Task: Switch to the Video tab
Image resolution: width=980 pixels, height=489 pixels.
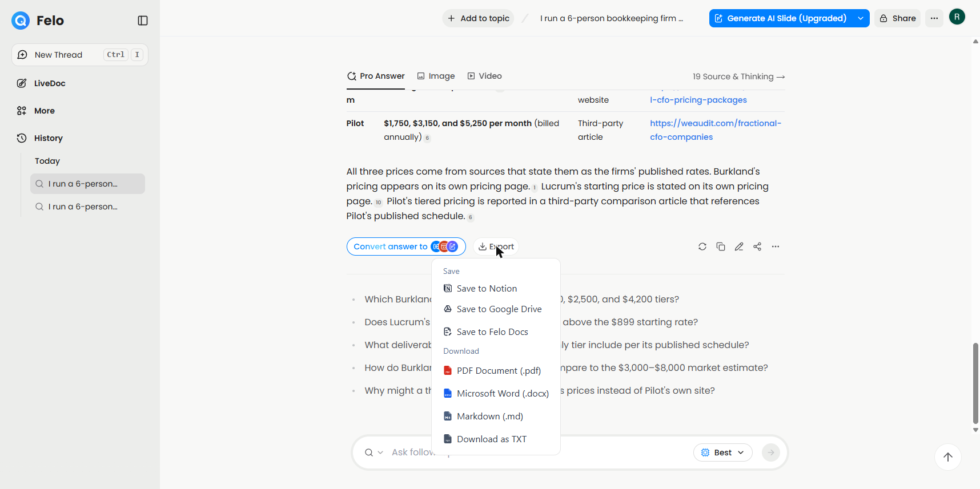Action: [x=484, y=76]
